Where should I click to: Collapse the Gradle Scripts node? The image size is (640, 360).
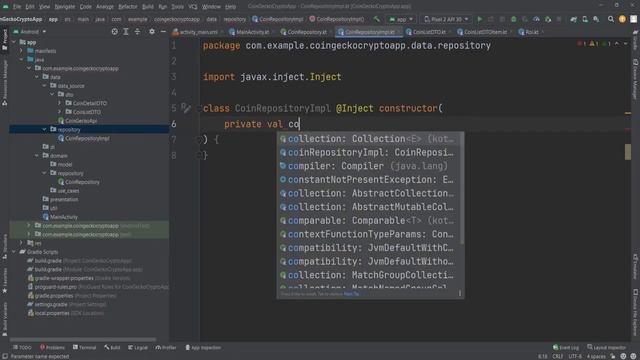tap(14, 251)
